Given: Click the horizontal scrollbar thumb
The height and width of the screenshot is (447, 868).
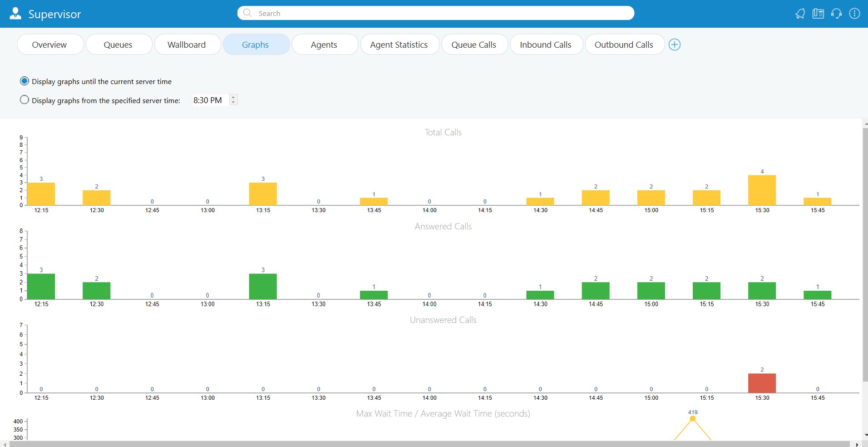Looking at the screenshot, I should click(x=429, y=444).
